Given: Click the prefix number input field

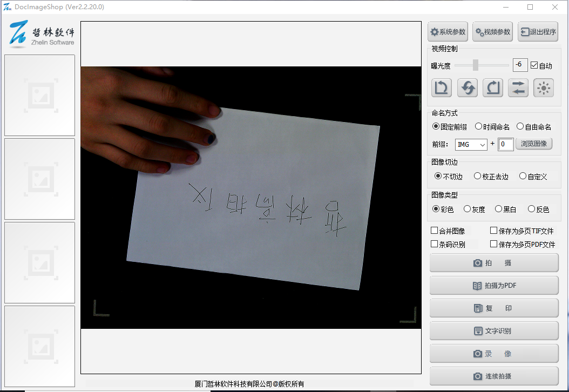Looking at the screenshot, I should [506, 144].
